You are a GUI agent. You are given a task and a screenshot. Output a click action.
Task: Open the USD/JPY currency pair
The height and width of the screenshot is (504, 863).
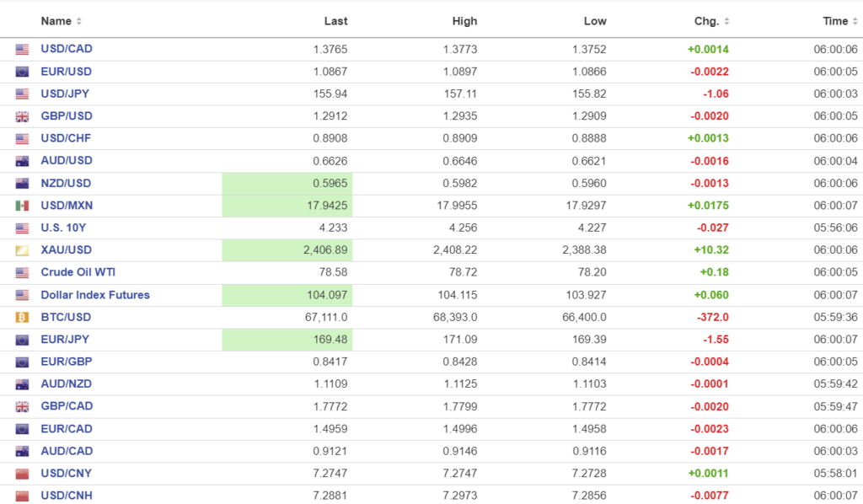click(x=66, y=94)
